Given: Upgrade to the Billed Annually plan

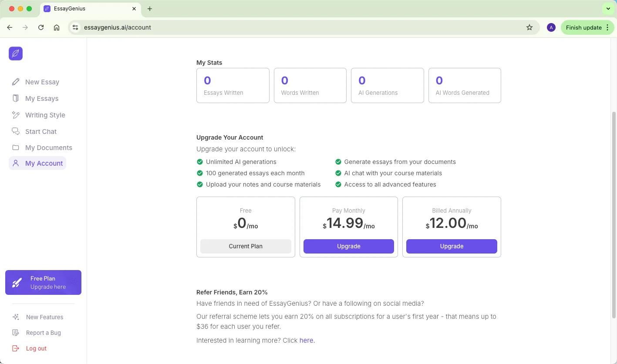Looking at the screenshot, I should point(452,246).
